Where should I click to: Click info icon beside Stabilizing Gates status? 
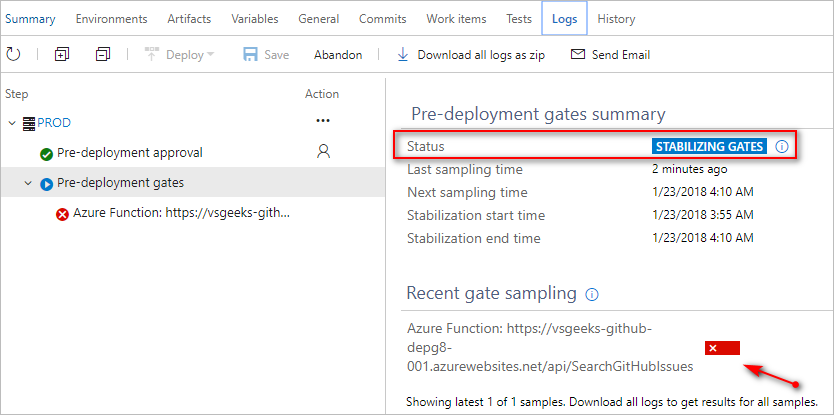(782, 147)
